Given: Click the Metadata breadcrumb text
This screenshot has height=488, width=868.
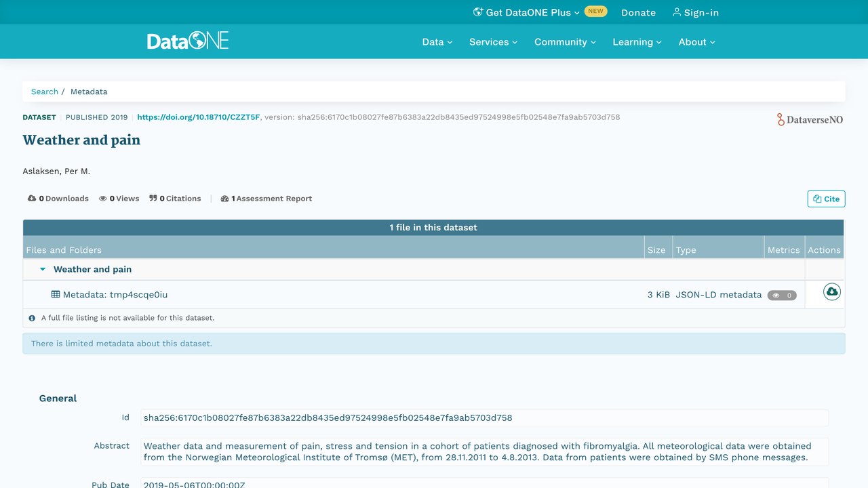Looking at the screenshot, I should pos(89,91).
